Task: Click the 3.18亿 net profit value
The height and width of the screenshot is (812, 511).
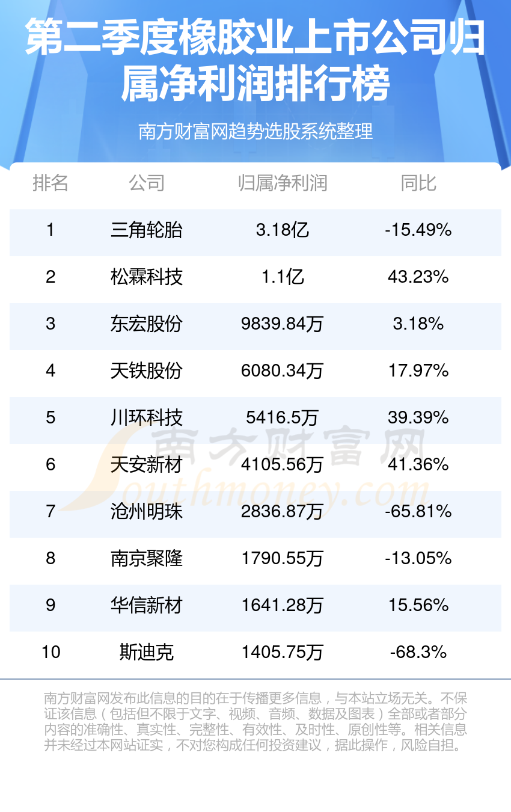Action: (283, 230)
